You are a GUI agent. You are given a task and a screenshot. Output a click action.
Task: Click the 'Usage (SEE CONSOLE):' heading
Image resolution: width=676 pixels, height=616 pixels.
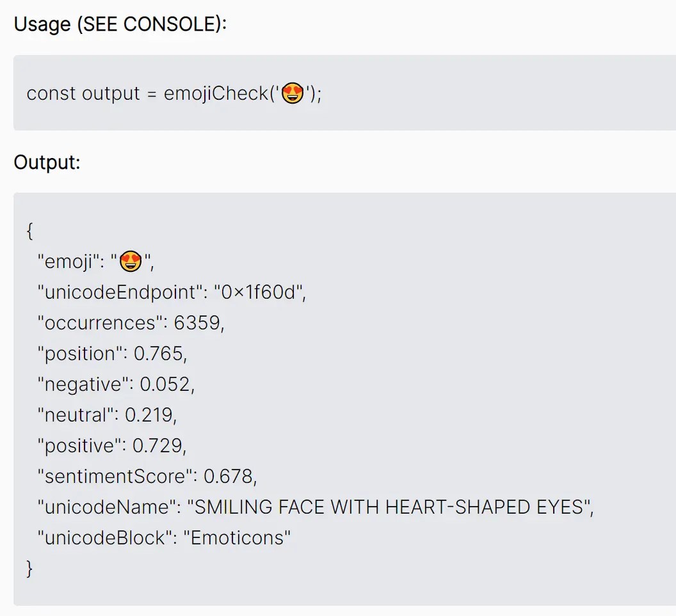pos(120,24)
